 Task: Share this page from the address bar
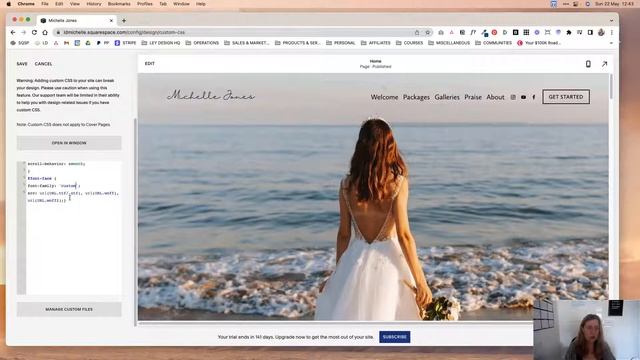point(417,32)
